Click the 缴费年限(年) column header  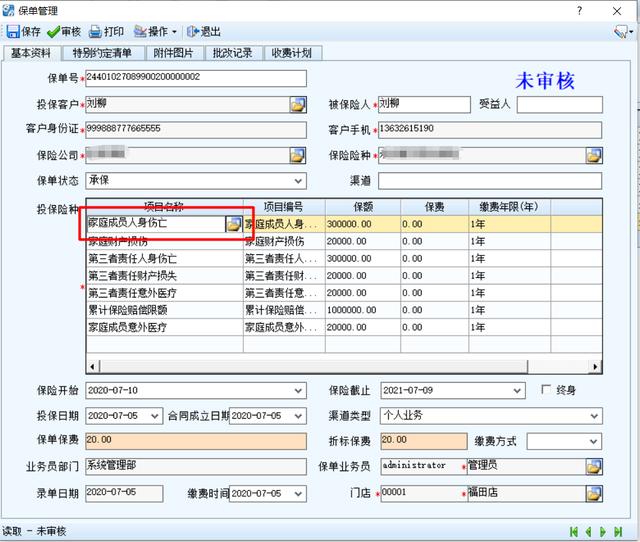(509, 207)
